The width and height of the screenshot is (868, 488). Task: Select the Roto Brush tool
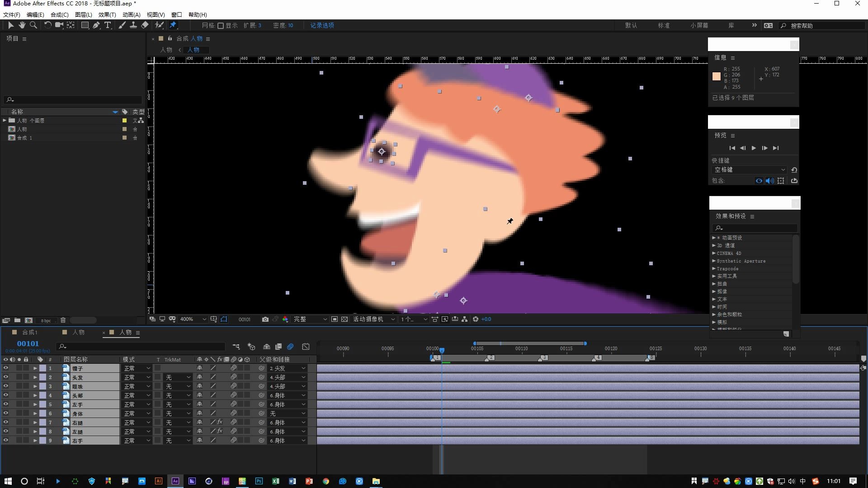point(159,25)
